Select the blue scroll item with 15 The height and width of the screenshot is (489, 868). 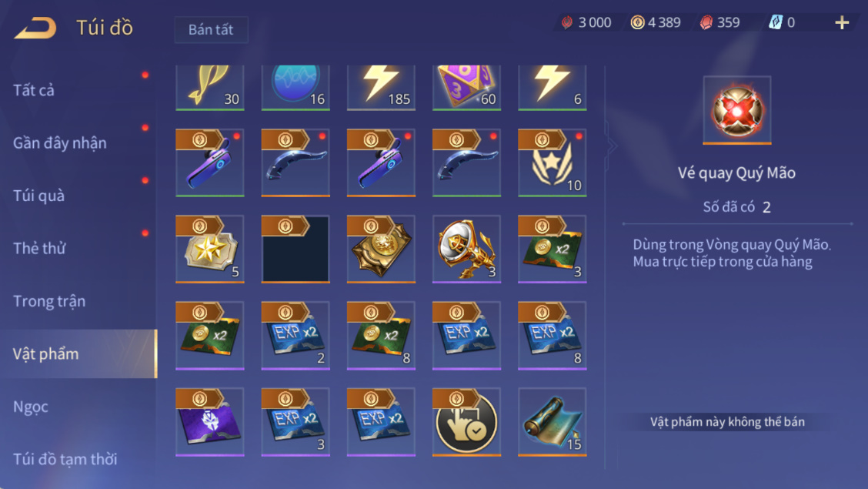click(552, 422)
